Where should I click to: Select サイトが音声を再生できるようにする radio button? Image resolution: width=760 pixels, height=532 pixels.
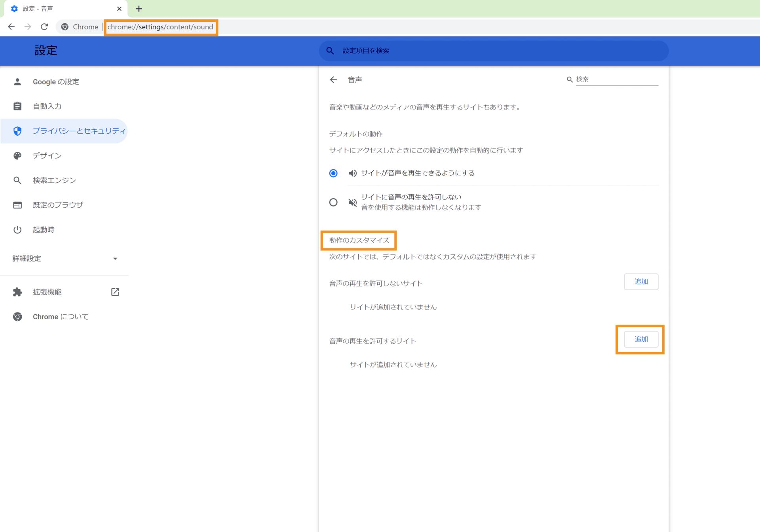[x=333, y=173]
